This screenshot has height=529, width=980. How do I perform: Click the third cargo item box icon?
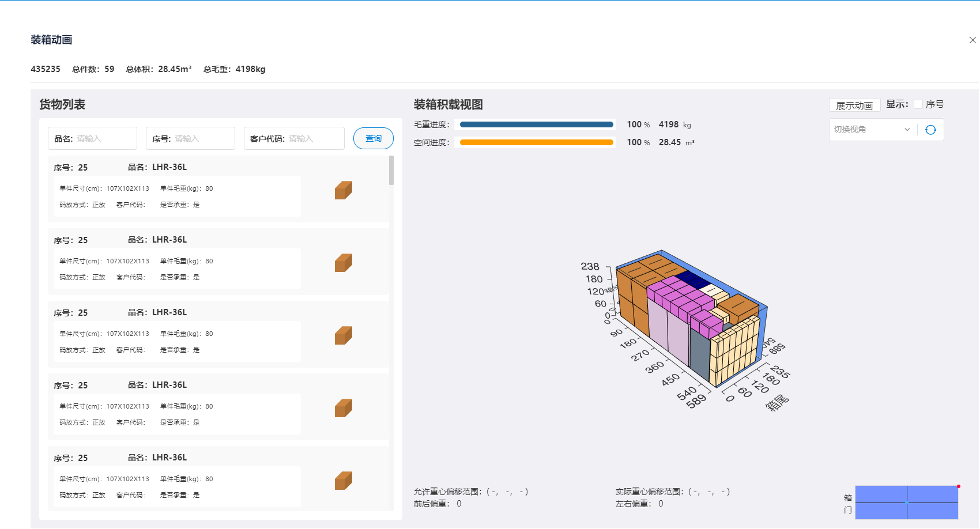(343, 335)
